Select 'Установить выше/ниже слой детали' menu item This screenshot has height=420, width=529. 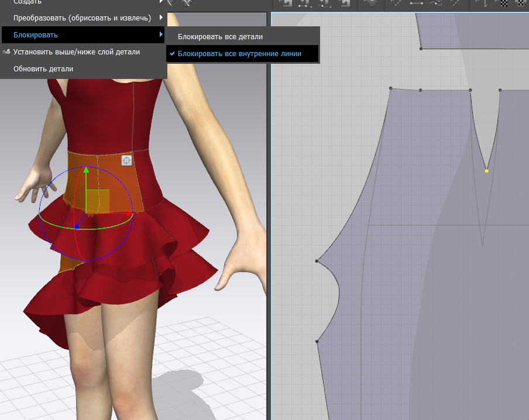point(77,52)
